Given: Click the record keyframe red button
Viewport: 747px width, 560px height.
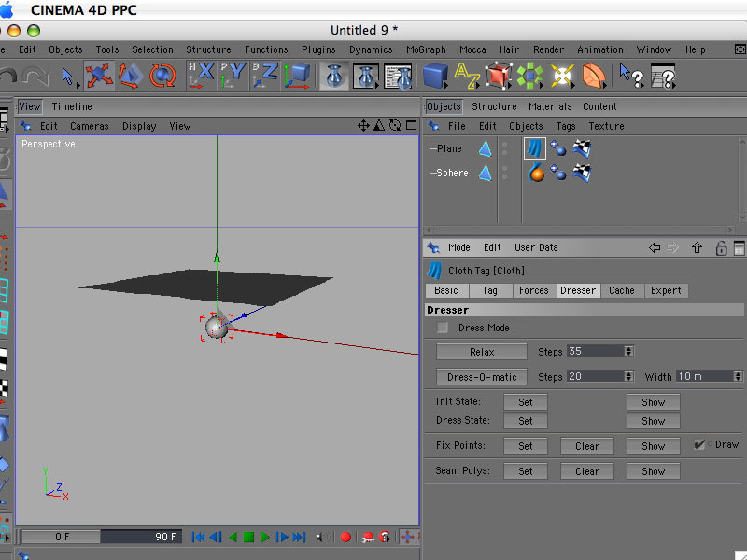Looking at the screenshot, I should (x=345, y=537).
